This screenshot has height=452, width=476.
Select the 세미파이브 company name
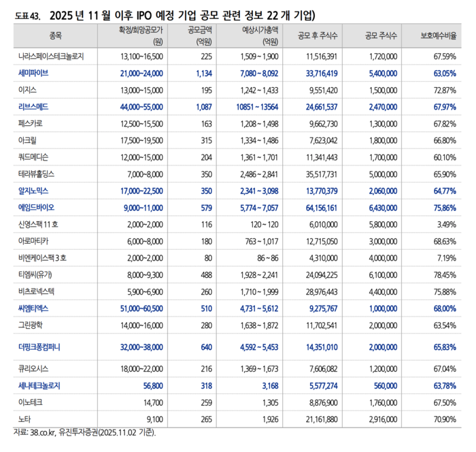[x=33, y=74]
